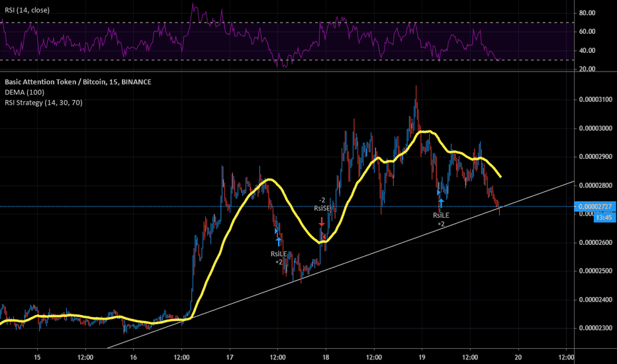
Task: Click the RsiLE +2 label below the 17th dip
Action: tap(279, 257)
